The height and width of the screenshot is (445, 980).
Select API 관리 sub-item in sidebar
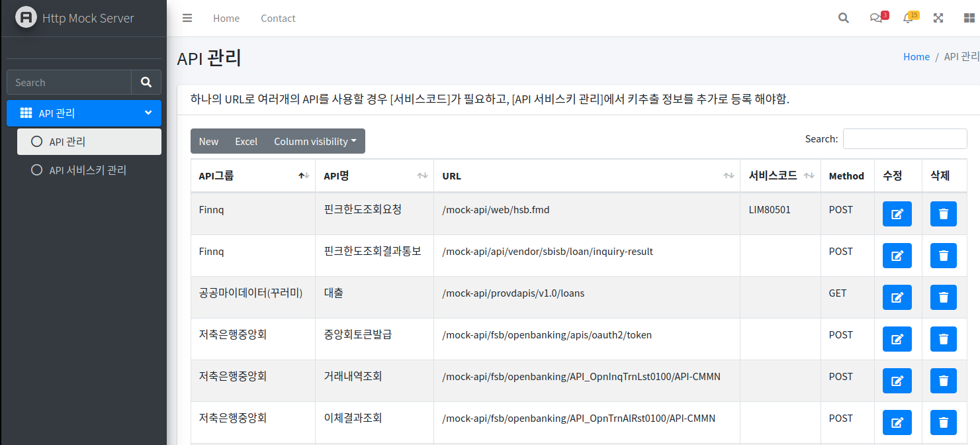click(x=89, y=142)
